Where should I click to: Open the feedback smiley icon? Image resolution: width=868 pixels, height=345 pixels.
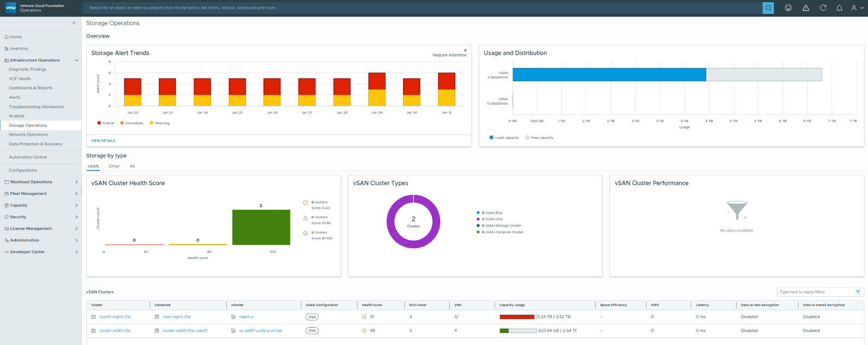788,8
